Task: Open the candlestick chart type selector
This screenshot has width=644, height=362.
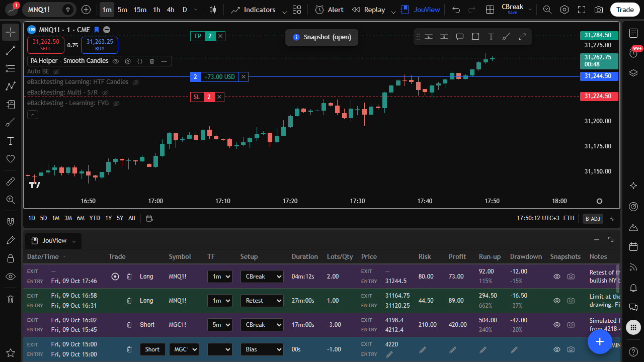Action: [x=213, y=10]
